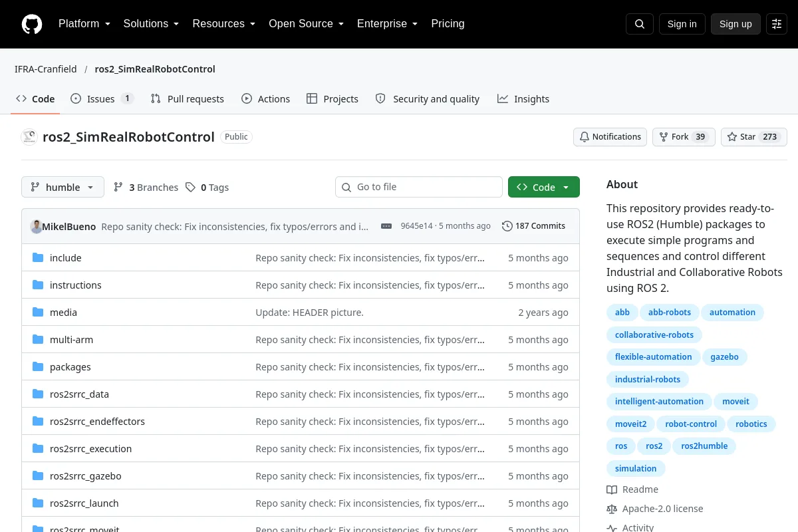Click the branches icon beside 3 Branches
Image resolution: width=798 pixels, height=532 pixels.
118,188
